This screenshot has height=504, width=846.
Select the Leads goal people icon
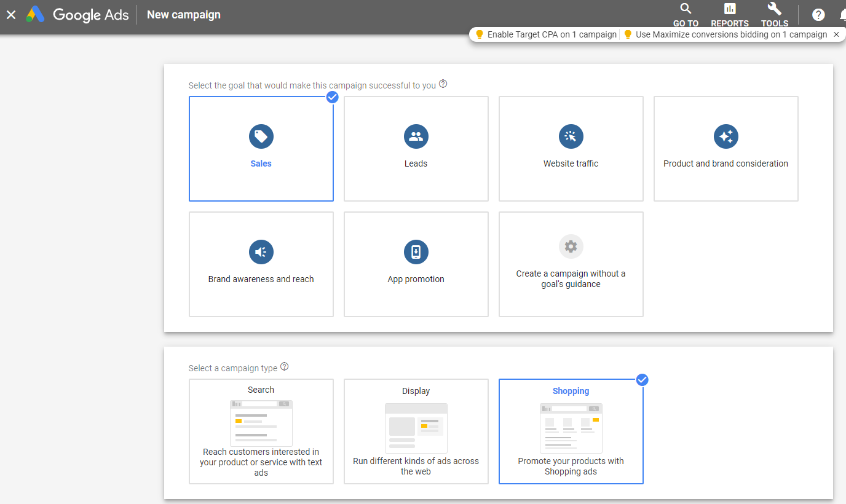click(x=416, y=136)
